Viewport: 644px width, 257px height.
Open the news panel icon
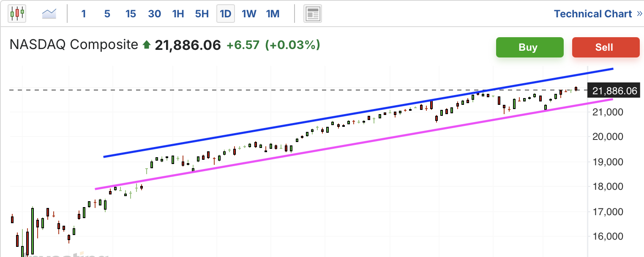click(x=313, y=14)
